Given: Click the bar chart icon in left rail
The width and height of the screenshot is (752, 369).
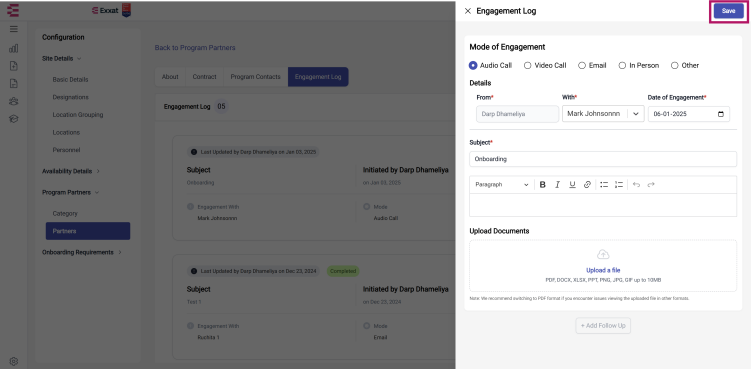Looking at the screenshot, I should [13, 48].
